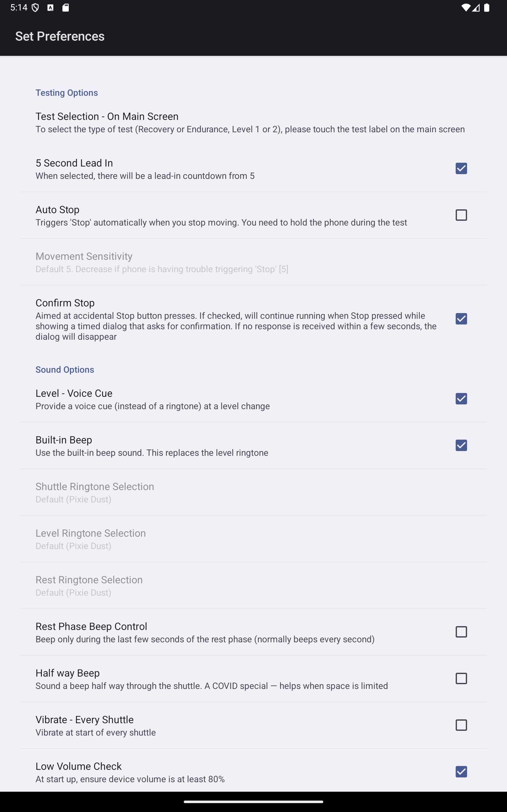Disable the 5 Second Lead In checkbox
Screen dimensions: 507x812
pos(461,168)
